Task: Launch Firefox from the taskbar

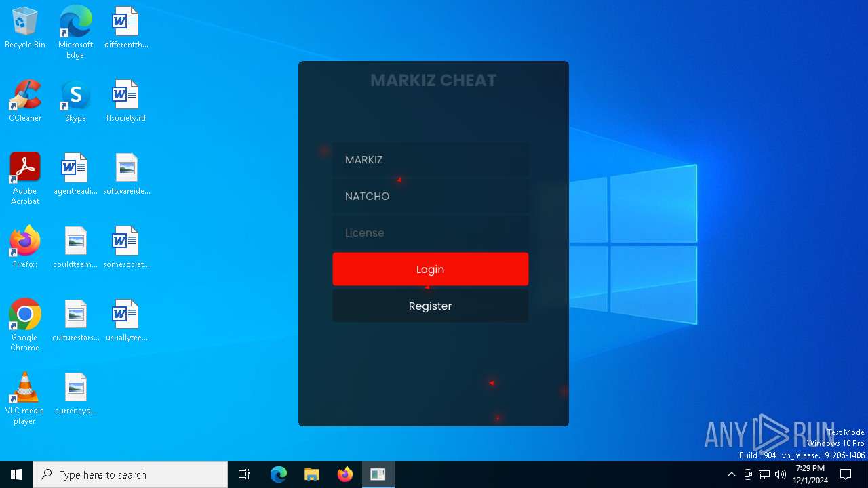Action: pyautogui.click(x=345, y=474)
